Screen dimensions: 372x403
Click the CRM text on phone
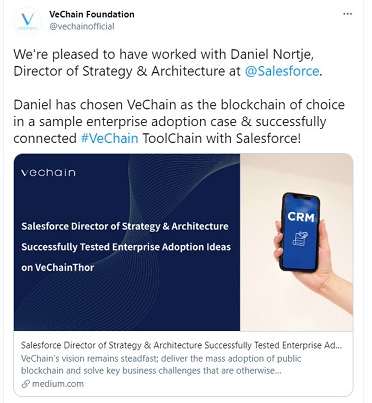point(301,217)
